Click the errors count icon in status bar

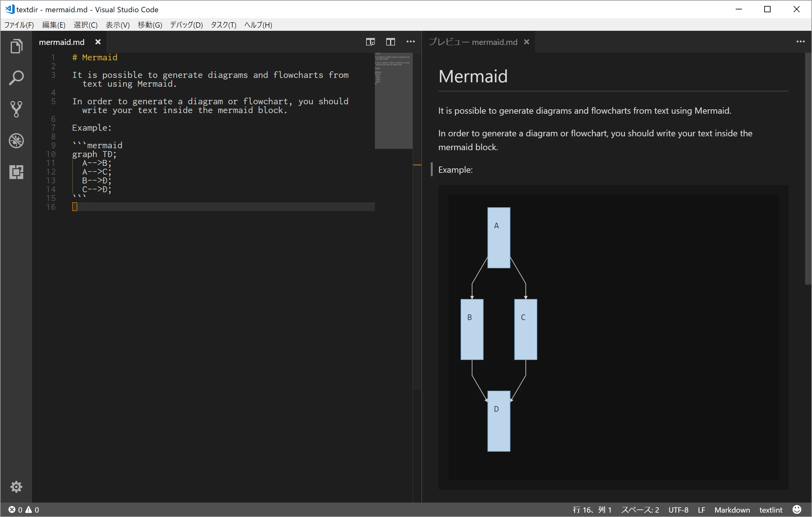click(12, 509)
